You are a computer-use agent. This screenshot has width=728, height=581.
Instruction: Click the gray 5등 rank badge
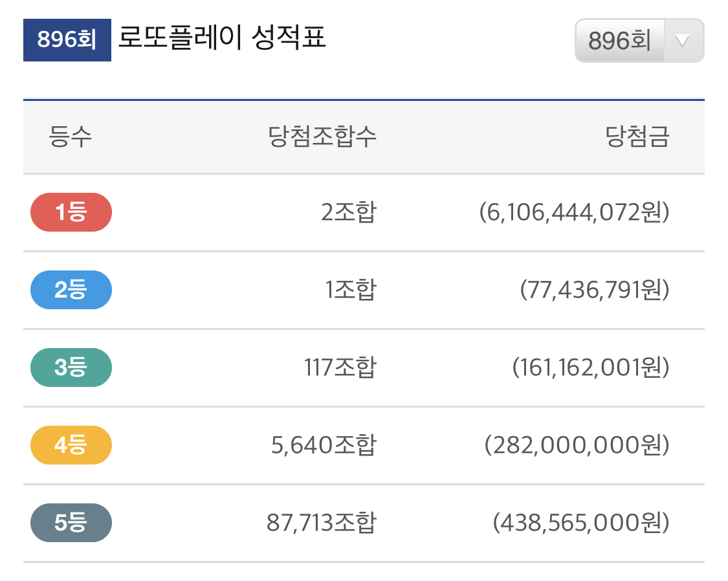pyautogui.click(x=71, y=523)
